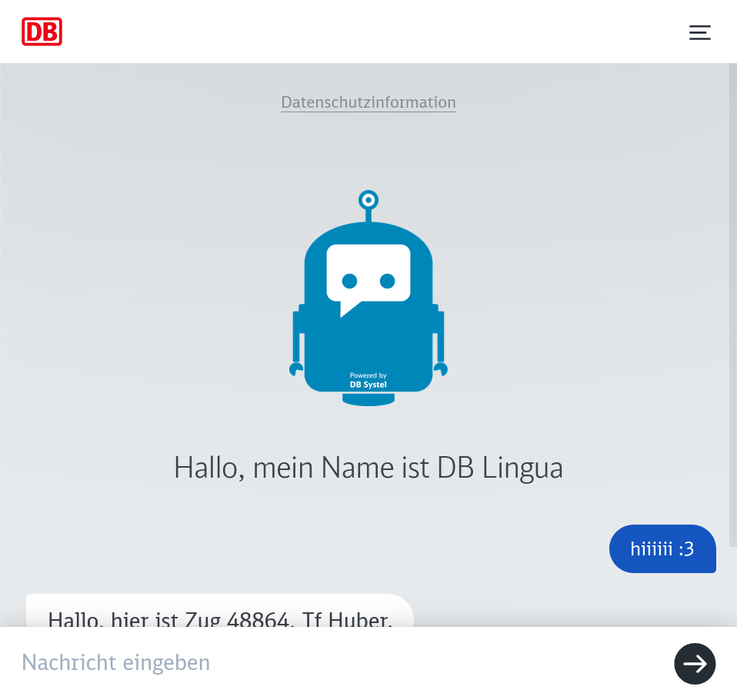The height and width of the screenshot is (700, 737).
Task: Click the robot's antenna circle
Action: (368, 200)
